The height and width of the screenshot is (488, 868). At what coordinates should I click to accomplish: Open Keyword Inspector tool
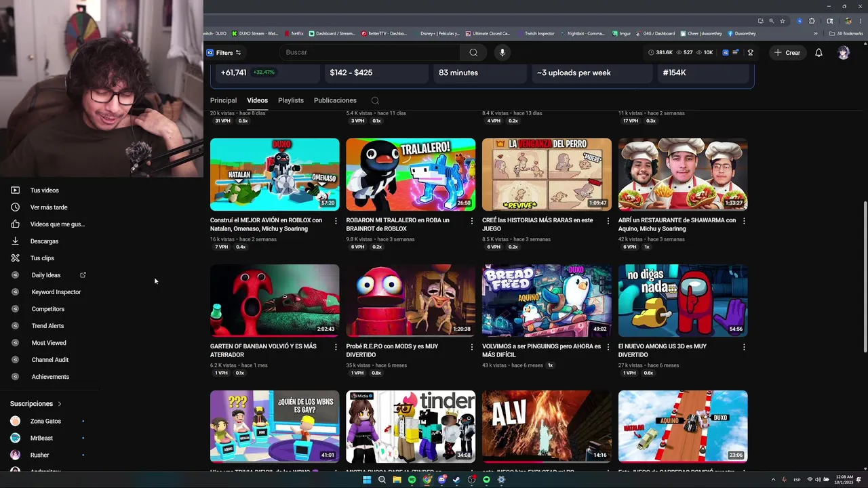click(56, 292)
